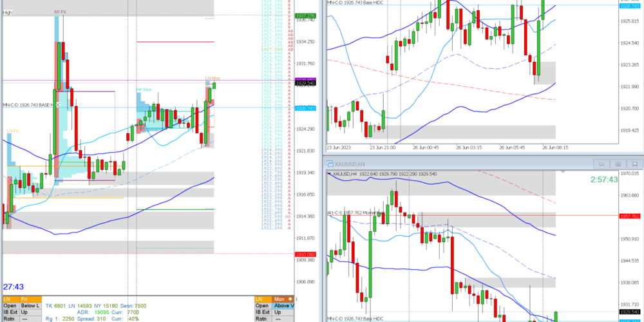This screenshot has height=322, width=644.
Task: Click the green 1937.276 price label
Action: point(305,15)
